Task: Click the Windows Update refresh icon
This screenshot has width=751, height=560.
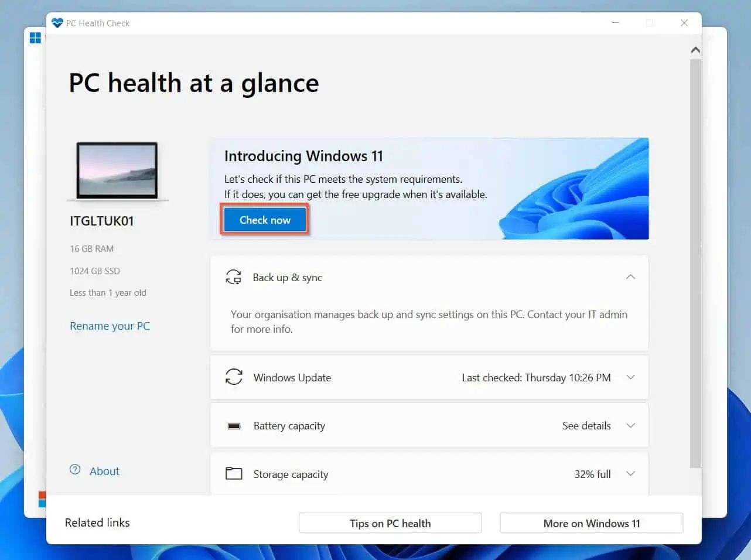Action: click(234, 377)
